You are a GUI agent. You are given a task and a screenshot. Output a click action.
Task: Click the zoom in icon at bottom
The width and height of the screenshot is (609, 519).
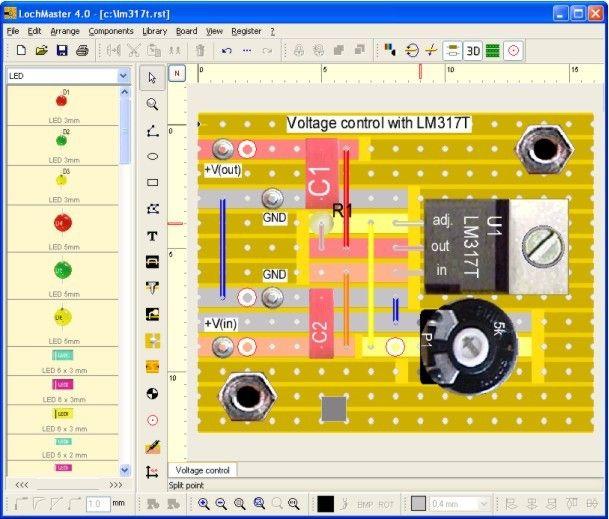pos(204,503)
